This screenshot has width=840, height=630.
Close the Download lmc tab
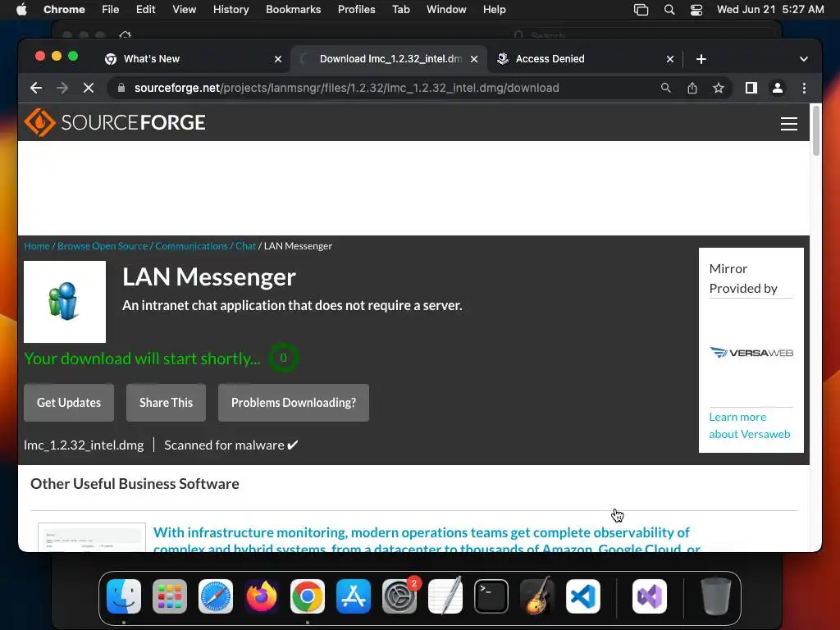[x=473, y=59]
